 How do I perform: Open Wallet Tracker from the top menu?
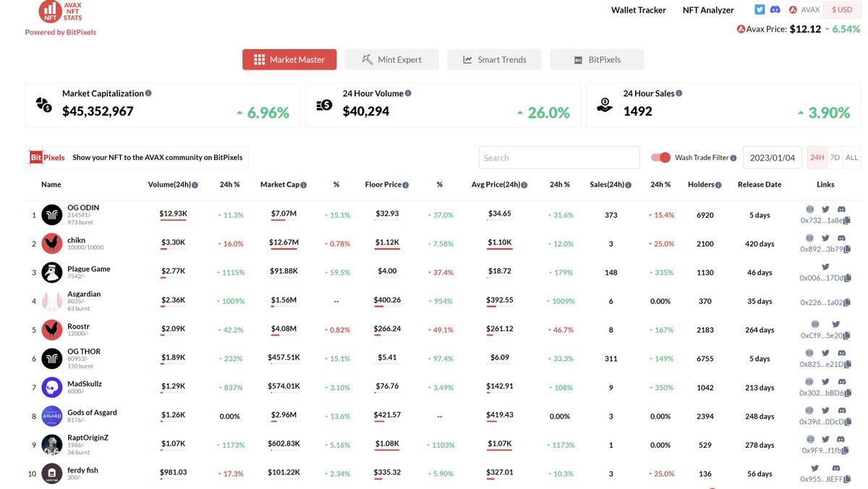(639, 10)
